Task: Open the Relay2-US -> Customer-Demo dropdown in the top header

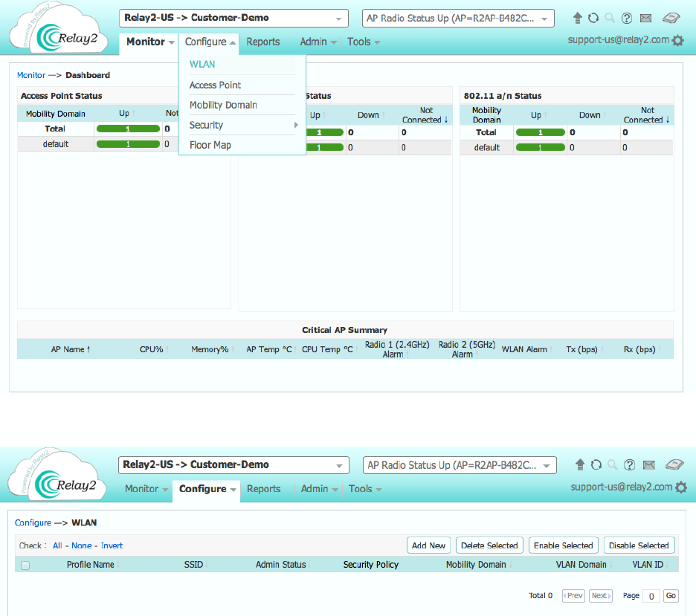Action: pos(233,18)
